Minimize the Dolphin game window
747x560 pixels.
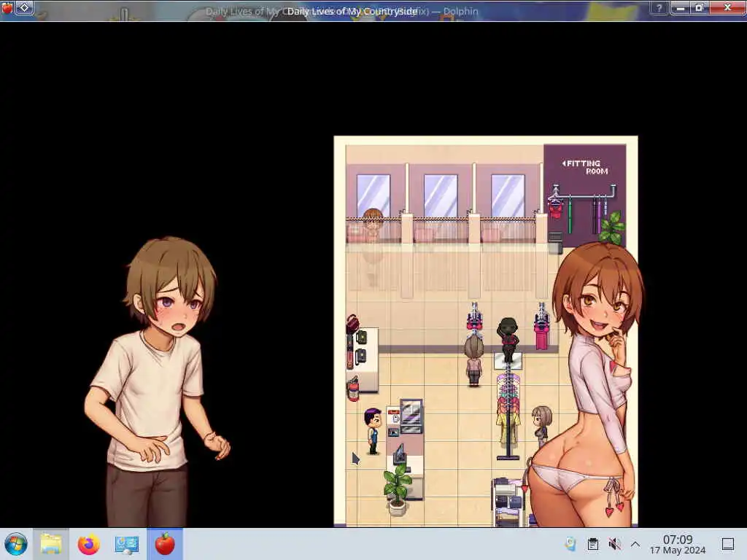coord(681,8)
